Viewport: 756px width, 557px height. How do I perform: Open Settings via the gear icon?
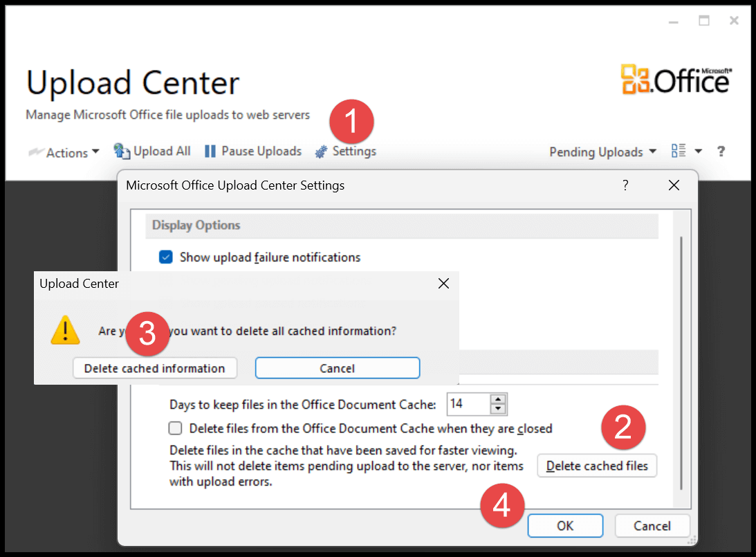tap(321, 152)
